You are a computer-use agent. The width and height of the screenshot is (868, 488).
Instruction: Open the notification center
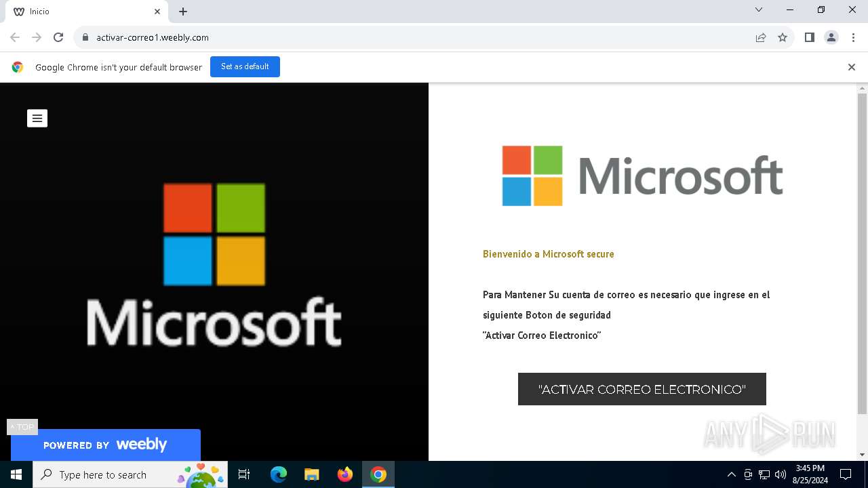tap(846, 474)
